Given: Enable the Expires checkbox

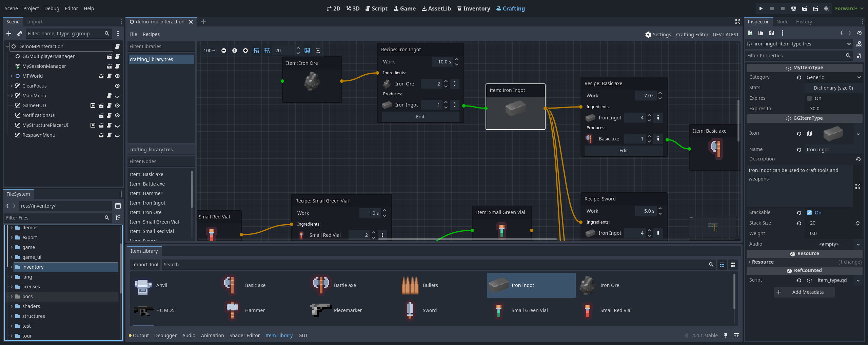Looking at the screenshot, I should click(x=809, y=98).
